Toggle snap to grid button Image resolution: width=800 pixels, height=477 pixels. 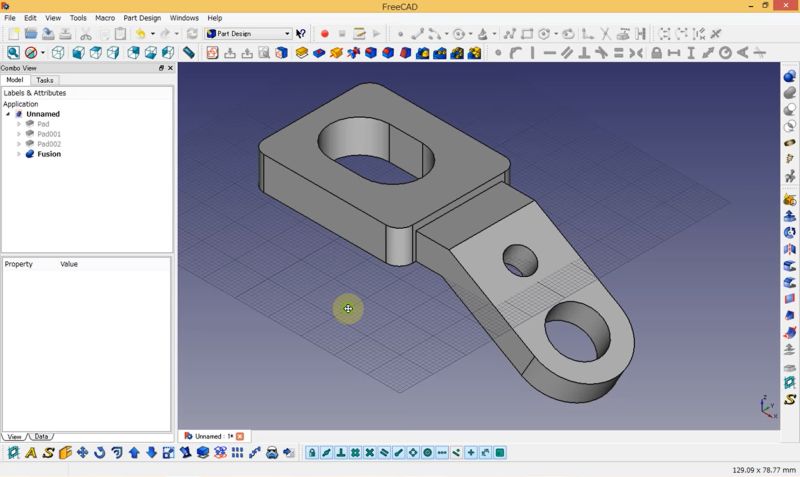tap(355, 453)
